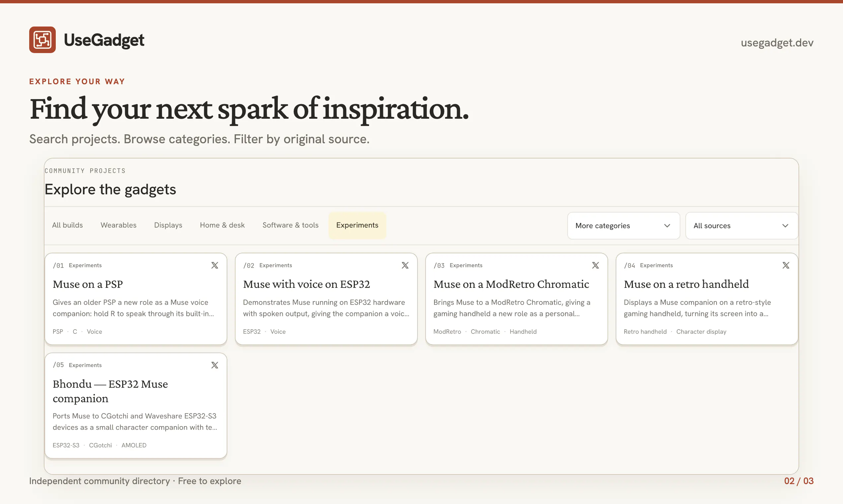This screenshot has height=504, width=843.
Task: Open X source icon on Muse on a PSP card
Action: 214,265
